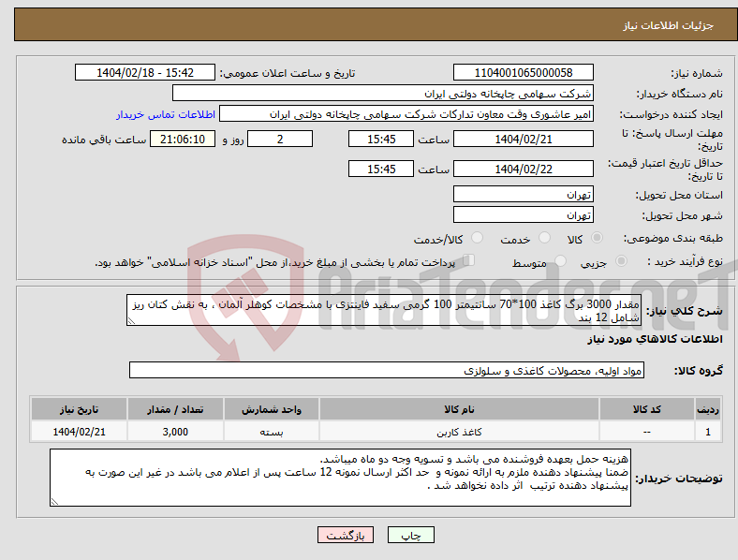This screenshot has height=560, width=738.
Task: Click the goods group field مواد اولیه
Action: (387, 370)
